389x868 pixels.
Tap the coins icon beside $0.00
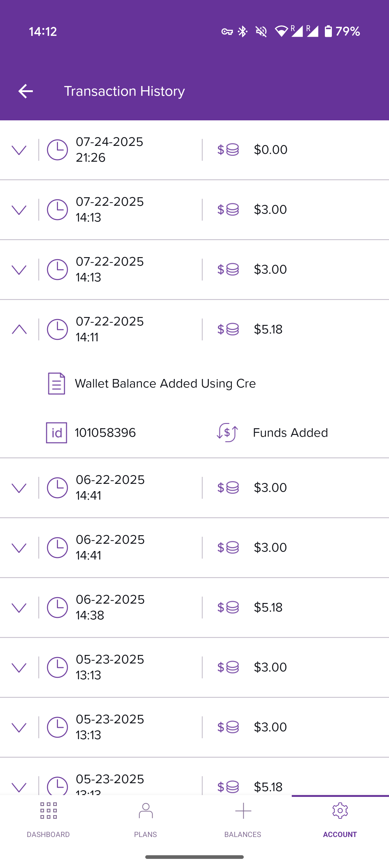pyautogui.click(x=228, y=150)
